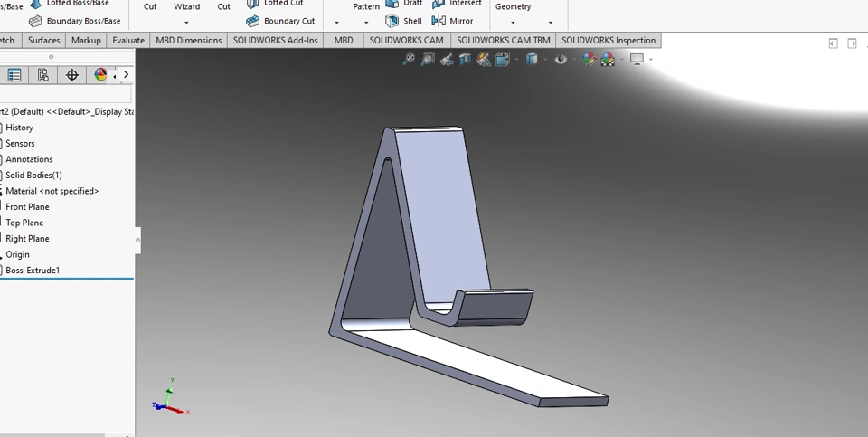This screenshot has width=868, height=437.
Task: Select Sensors in the feature tree
Action: (20, 144)
